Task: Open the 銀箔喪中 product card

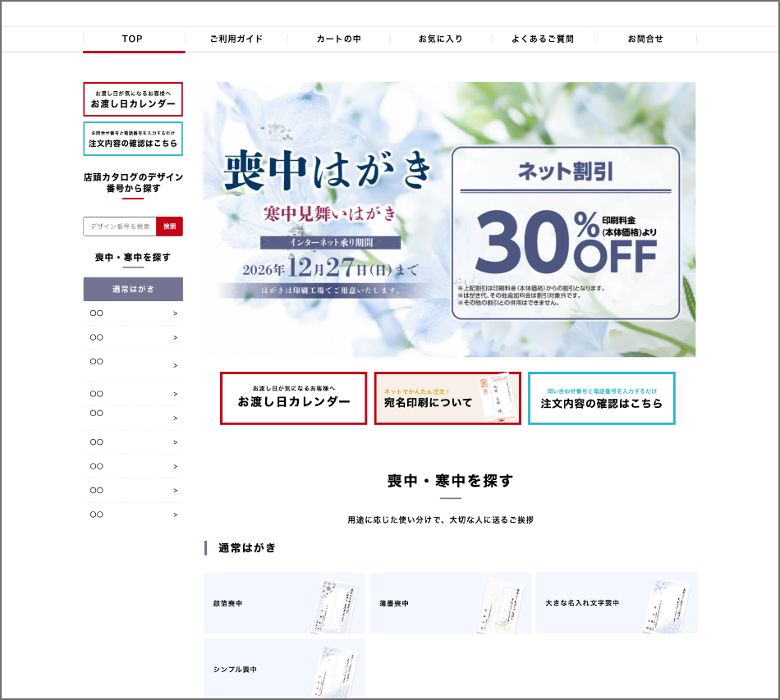Action: coord(285,603)
